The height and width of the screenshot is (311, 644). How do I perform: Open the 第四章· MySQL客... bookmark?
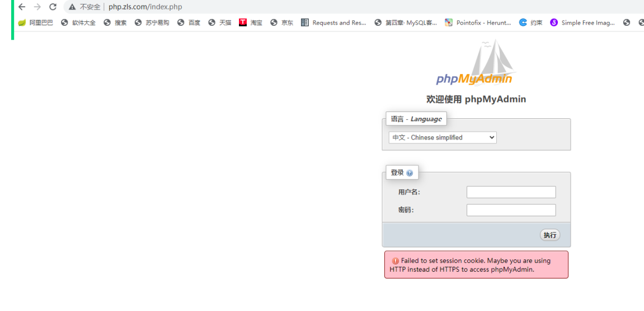coord(406,22)
